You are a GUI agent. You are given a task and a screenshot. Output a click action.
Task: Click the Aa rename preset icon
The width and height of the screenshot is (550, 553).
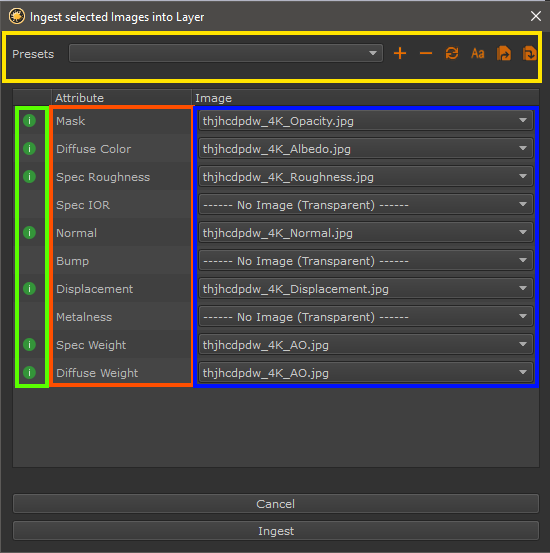click(478, 54)
